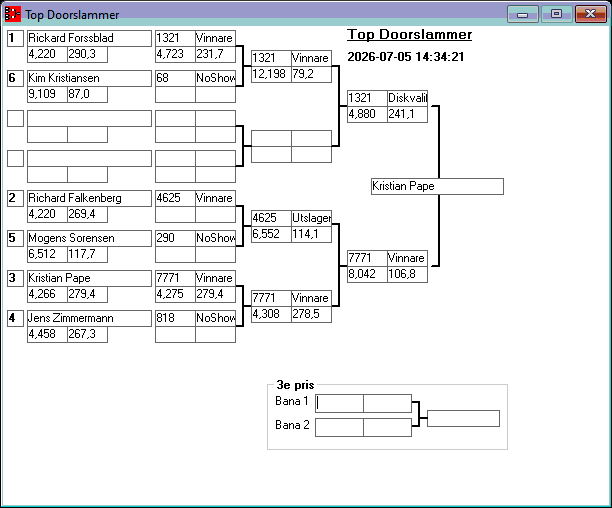The width and height of the screenshot is (612, 508).
Task: Click semifinal time 4,880
Action: (x=367, y=114)
